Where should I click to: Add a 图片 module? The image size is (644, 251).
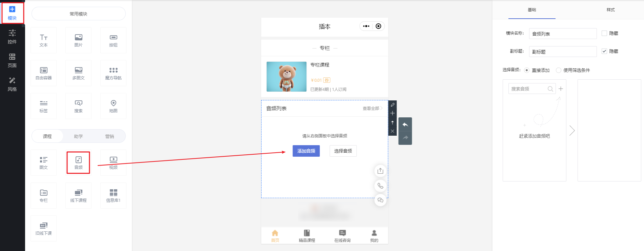click(x=79, y=40)
